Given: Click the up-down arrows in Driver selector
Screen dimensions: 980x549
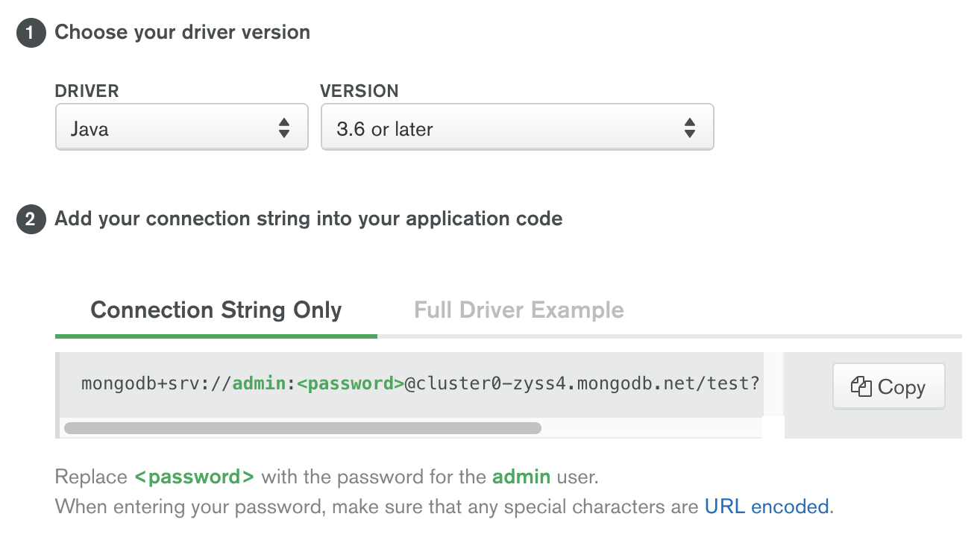Looking at the screenshot, I should coord(284,128).
